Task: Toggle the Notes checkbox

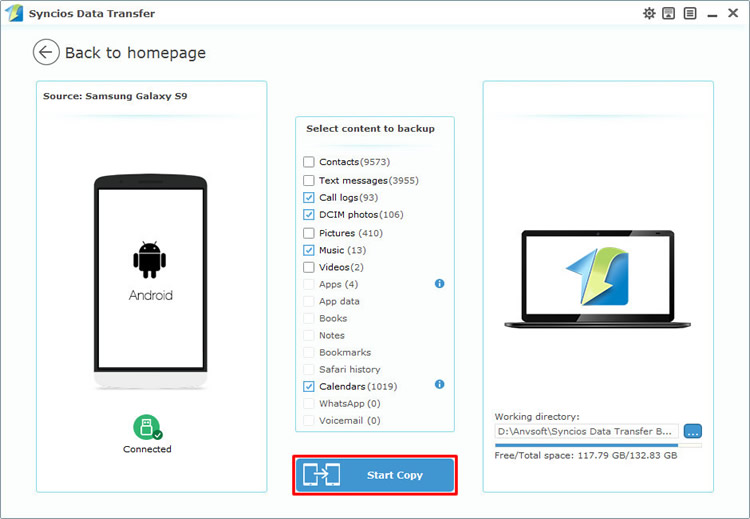Action: point(309,335)
